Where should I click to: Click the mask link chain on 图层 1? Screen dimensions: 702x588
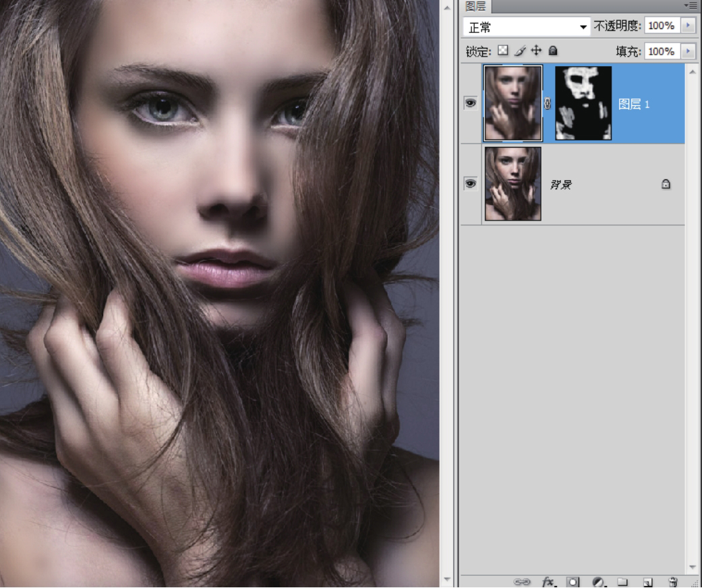(548, 104)
